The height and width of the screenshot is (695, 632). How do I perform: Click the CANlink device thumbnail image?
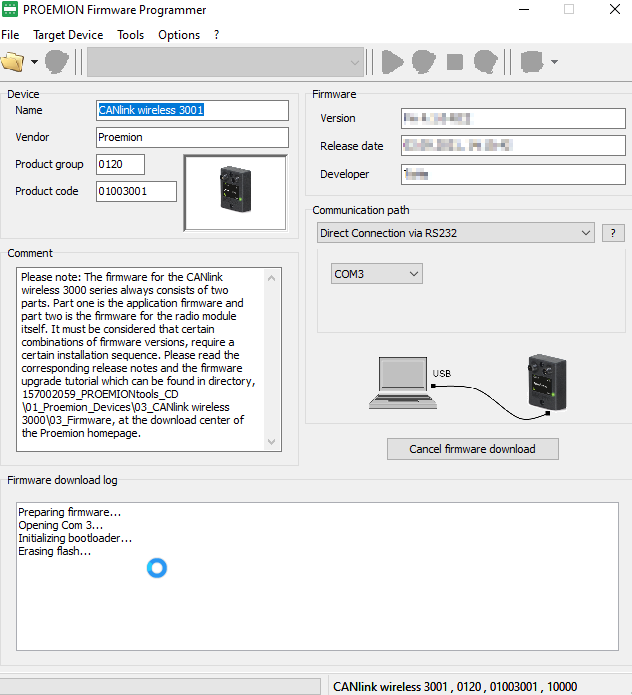click(235, 192)
